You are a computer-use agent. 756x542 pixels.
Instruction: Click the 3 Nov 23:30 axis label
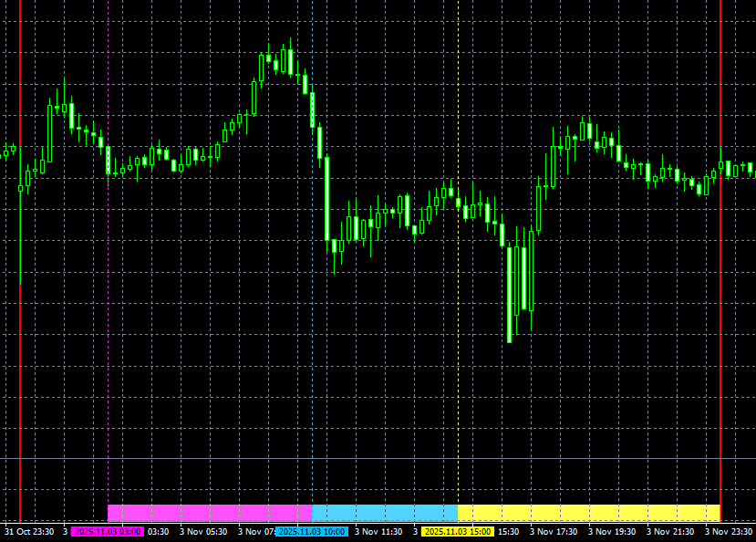pos(729,532)
